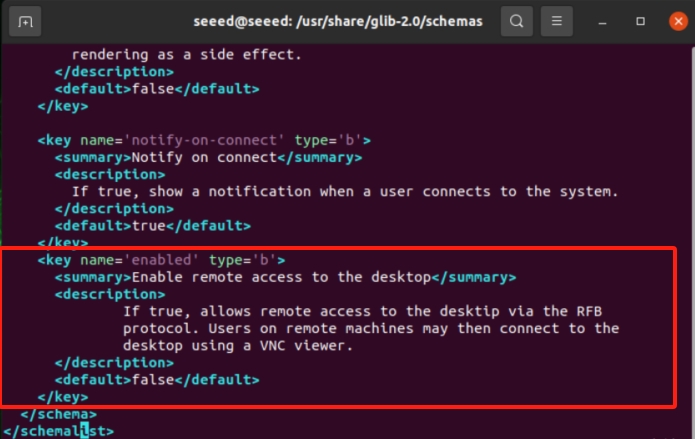Click 'show a notification when a user connects' line
The width and height of the screenshot is (695, 439).
pyautogui.click(x=345, y=192)
